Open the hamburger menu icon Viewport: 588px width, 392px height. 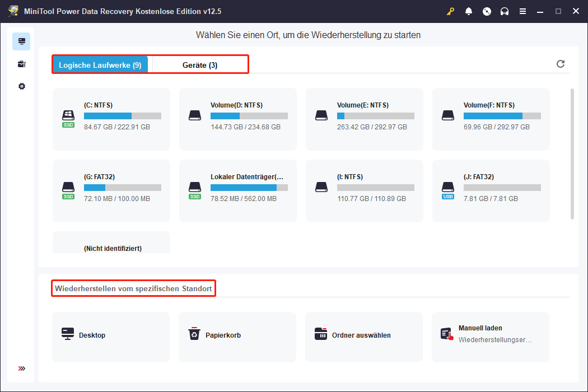click(522, 11)
